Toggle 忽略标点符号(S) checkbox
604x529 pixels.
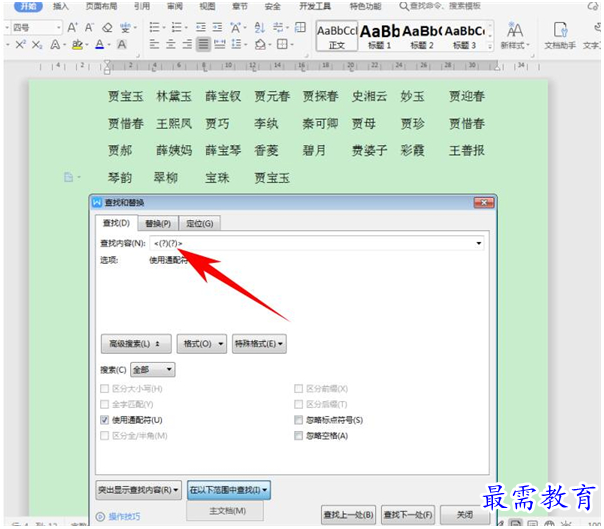(x=298, y=420)
